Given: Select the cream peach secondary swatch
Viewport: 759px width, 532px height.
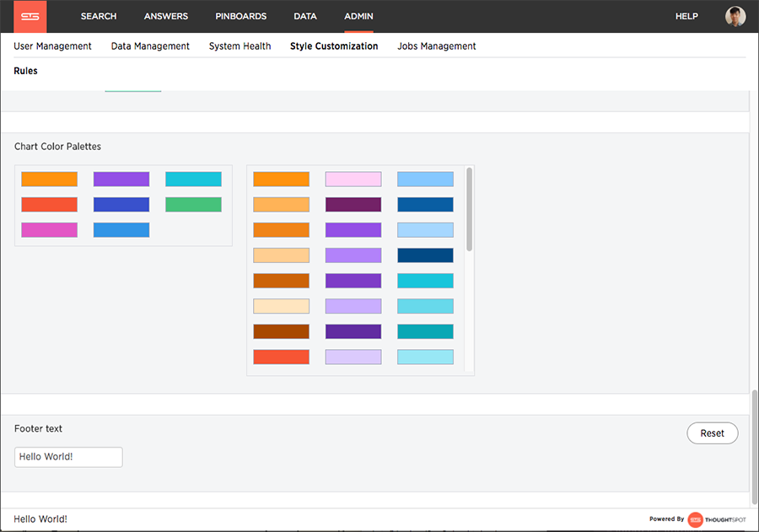Looking at the screenshot, I should coord(281,306).
